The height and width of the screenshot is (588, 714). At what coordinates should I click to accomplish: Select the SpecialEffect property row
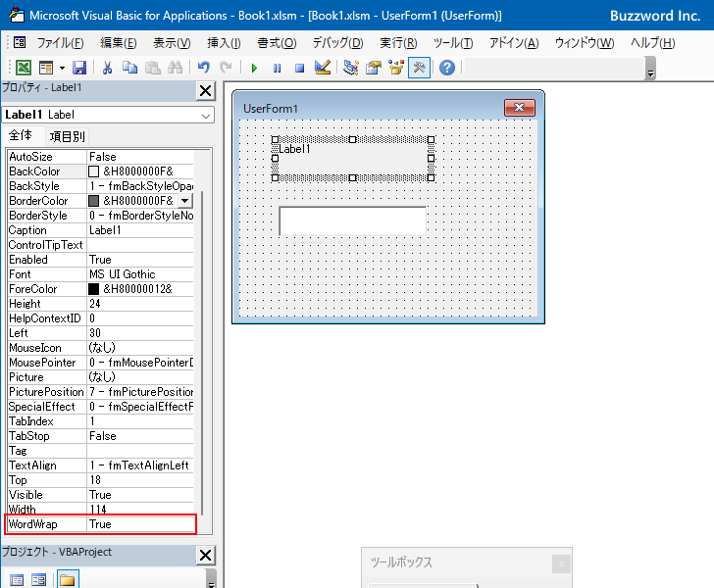tap(101, 407)
